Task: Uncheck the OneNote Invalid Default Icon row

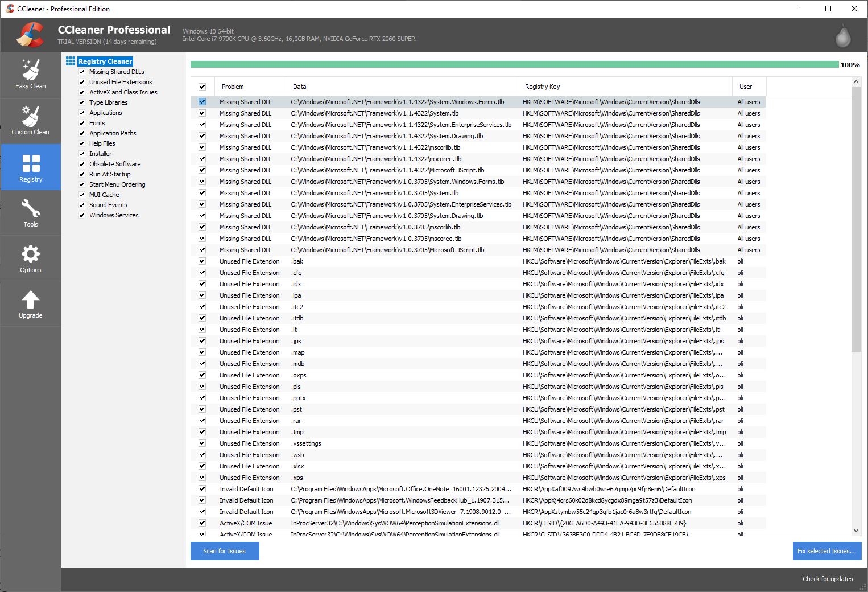Action: pos(202,489)
